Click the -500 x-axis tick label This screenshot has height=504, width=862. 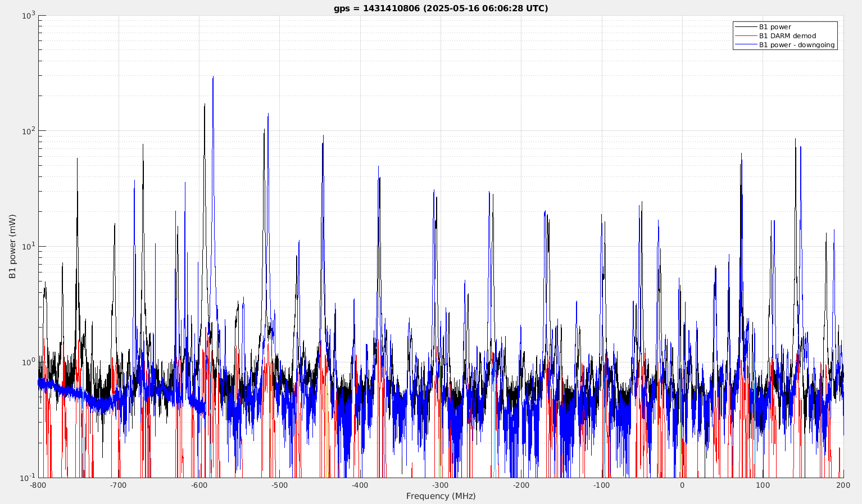point(279,485)
